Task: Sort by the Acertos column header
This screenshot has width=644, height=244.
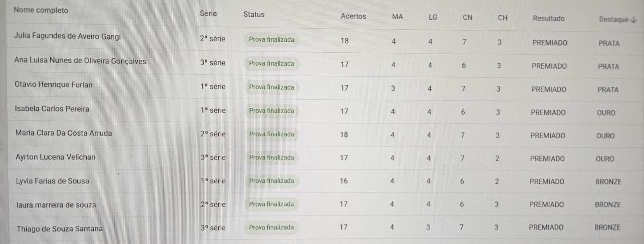Action: tap(353, 16)
